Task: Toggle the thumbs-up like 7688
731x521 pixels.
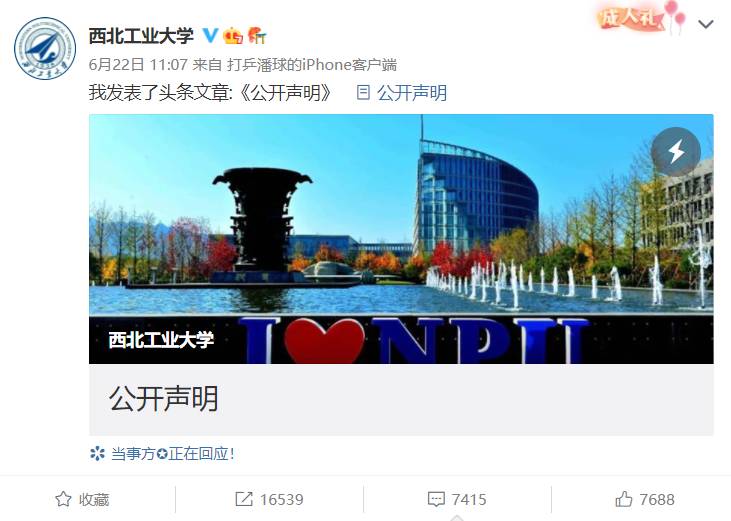Action: tap(645, 499)
